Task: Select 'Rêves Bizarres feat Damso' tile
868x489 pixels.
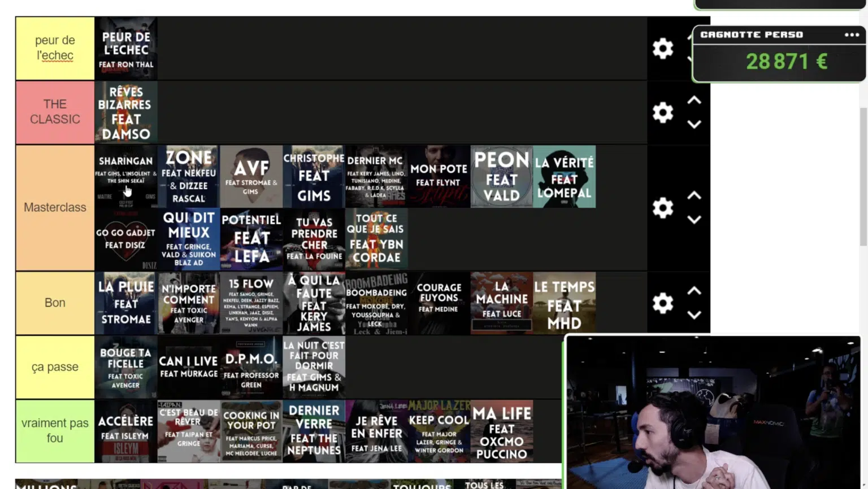Action: point(126,112)
